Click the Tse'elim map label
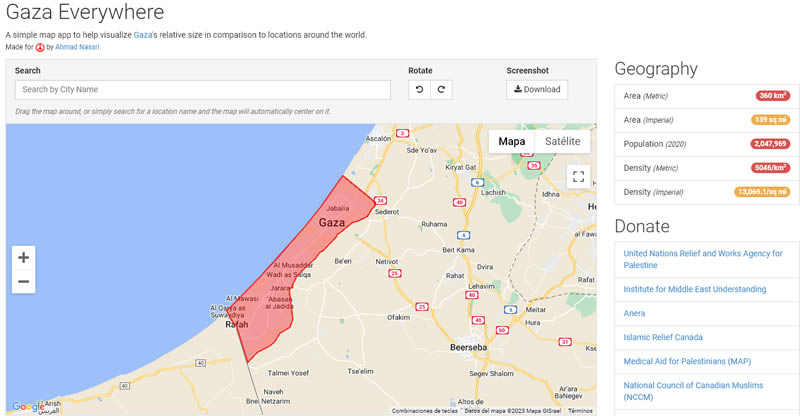The image size is (800, 416). (x=360, y=372)
